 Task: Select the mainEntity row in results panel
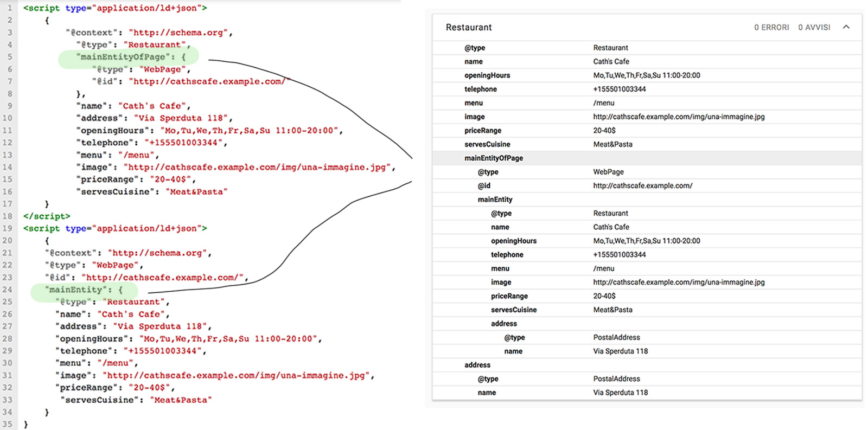pos(647,200)
